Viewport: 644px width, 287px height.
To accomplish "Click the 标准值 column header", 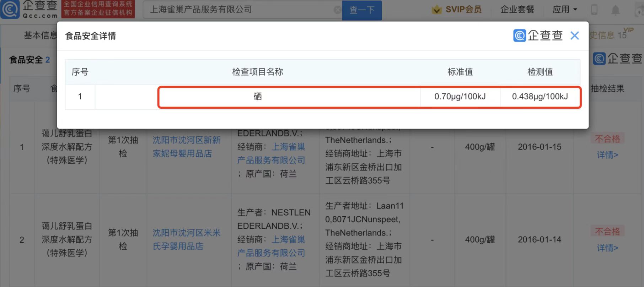I will click(460, 72).
